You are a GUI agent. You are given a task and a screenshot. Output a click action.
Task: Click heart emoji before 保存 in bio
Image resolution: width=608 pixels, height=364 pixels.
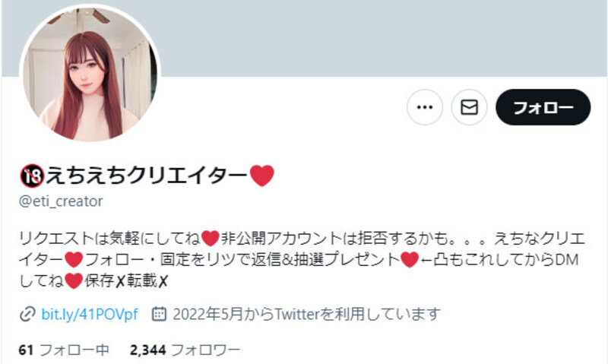click(x=74, y=280)
